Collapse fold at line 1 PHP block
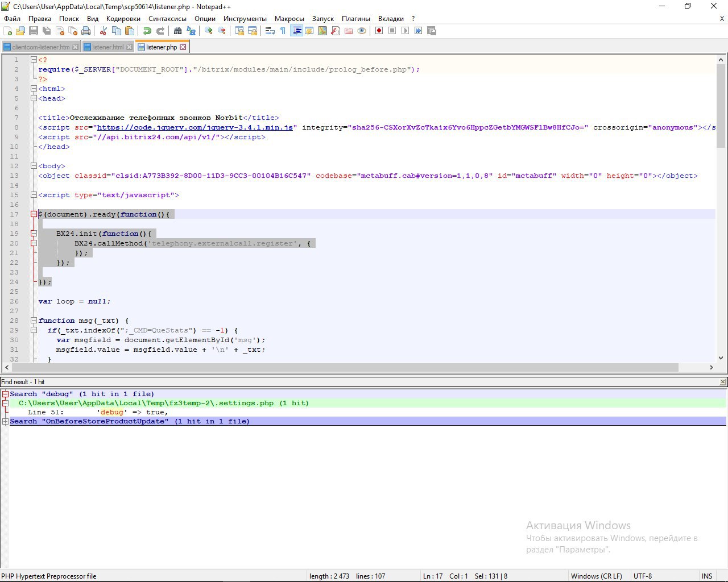Viewport: 728px width, 582px height. click(x=34, y=60)
